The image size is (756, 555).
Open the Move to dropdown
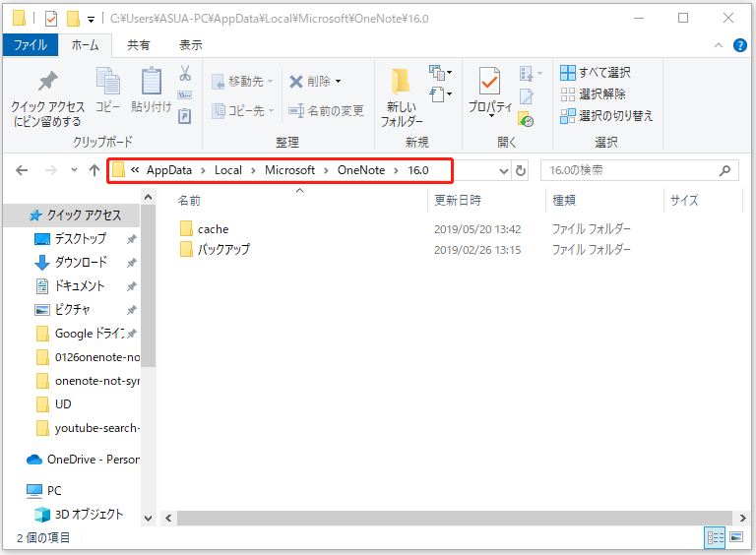point(242,82)
